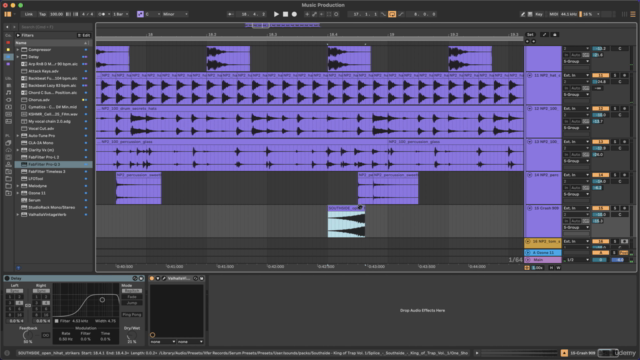Click the 44.1 kHz sample rate indicator
Viewport: 640px width, 360px height.
pyautogui.click(x=569, y=14)
